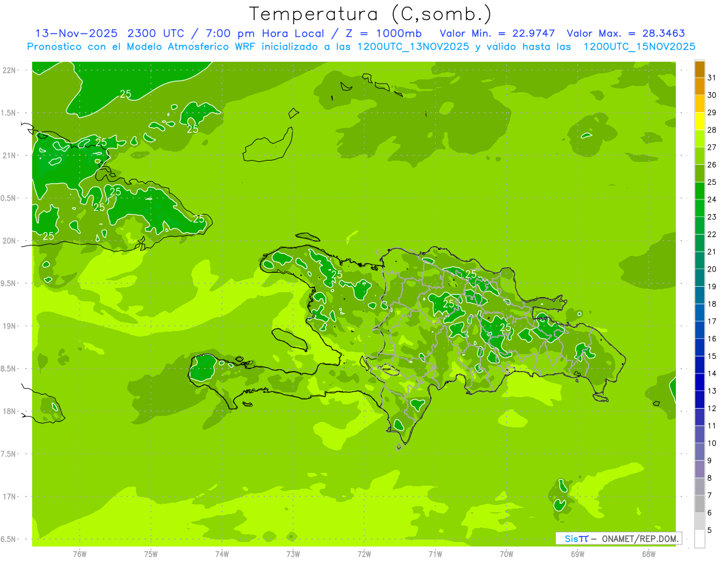Click the "8.5N" latitude axis label
Viewport: 728px width, 562px height.
coord(9,369)
